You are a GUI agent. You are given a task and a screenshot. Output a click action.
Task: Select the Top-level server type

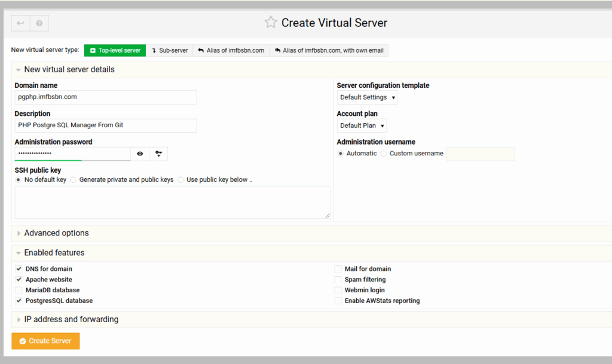pyautogui.click(x=115, y=50)
